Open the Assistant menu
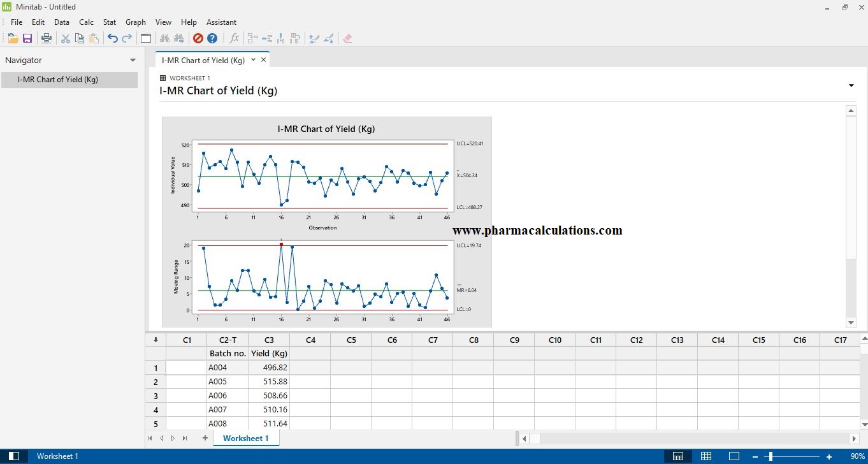 (x=221, y=22)
